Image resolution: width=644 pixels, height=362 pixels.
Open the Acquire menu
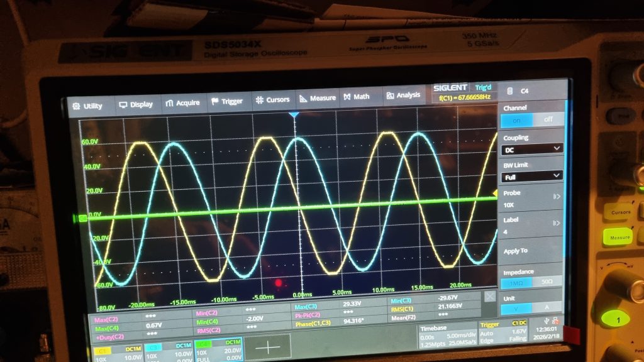coord(182,103)
